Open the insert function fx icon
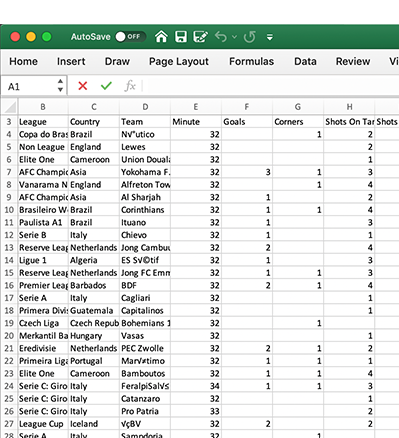The image size is (399, 438). tap(130, 86)
